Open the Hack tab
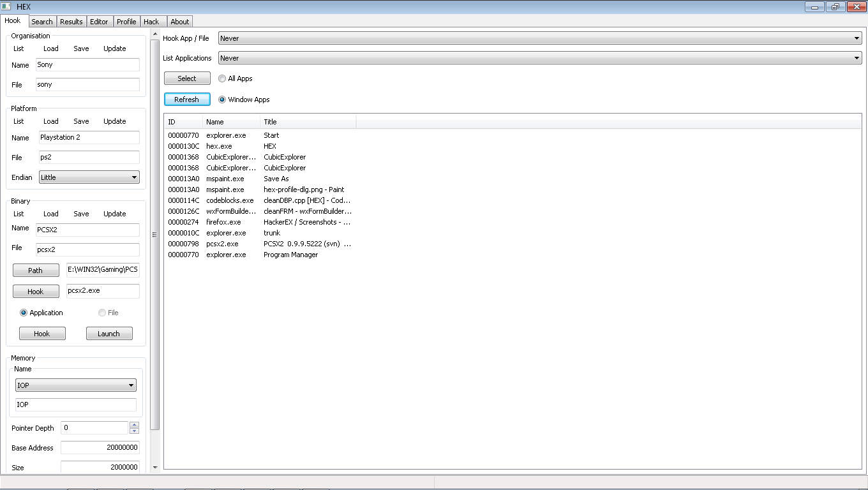This screenshot has width=868, height=490. point(153,21)
